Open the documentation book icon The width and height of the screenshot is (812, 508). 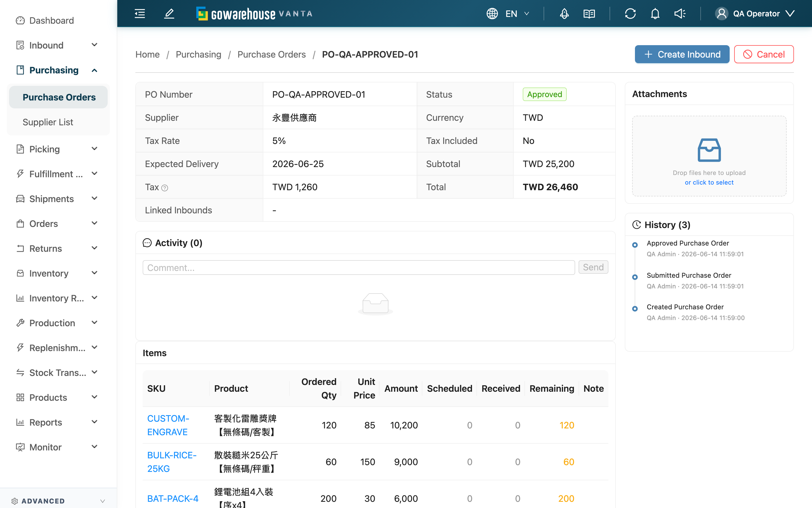point(589,14)
